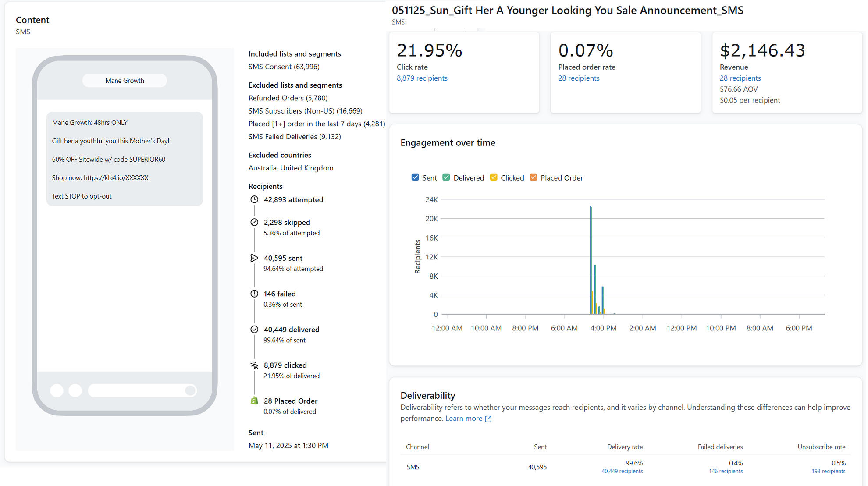Click the clock icon beside attempted
Screen dimensions: 868x486
pyautogui.click(x=254, y=199)
